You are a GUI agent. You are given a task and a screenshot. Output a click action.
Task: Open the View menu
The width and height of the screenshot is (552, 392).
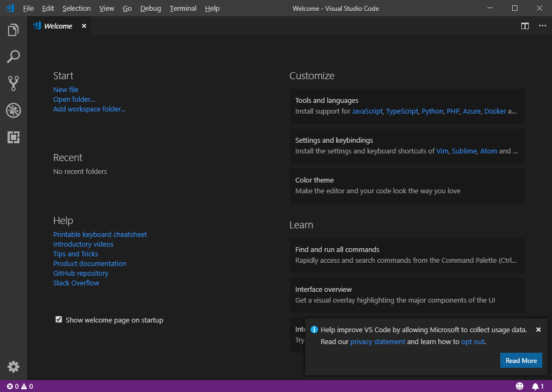107,9
